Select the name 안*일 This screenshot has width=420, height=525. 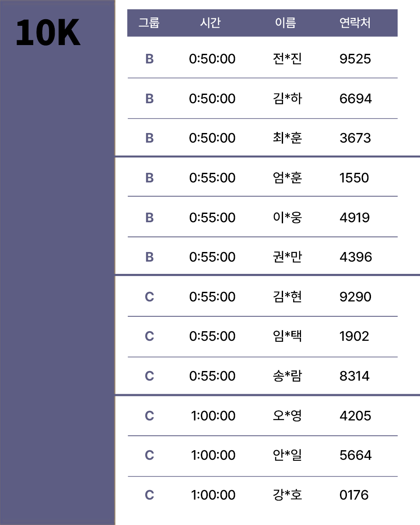coord(287,455)
